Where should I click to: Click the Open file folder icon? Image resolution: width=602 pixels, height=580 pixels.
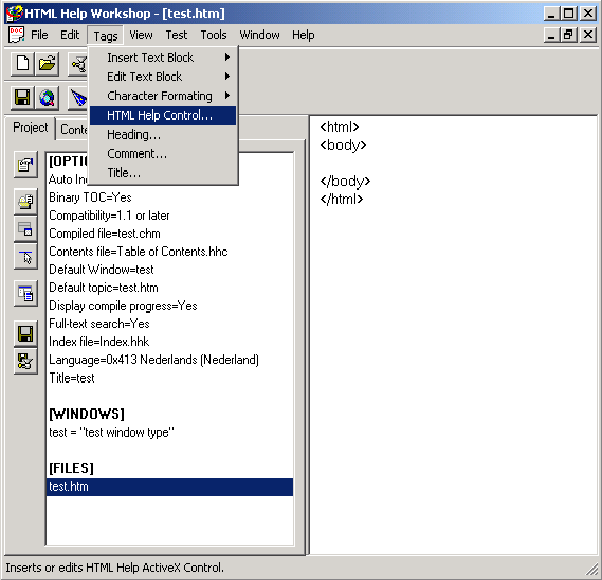click(x=48, y=65)
